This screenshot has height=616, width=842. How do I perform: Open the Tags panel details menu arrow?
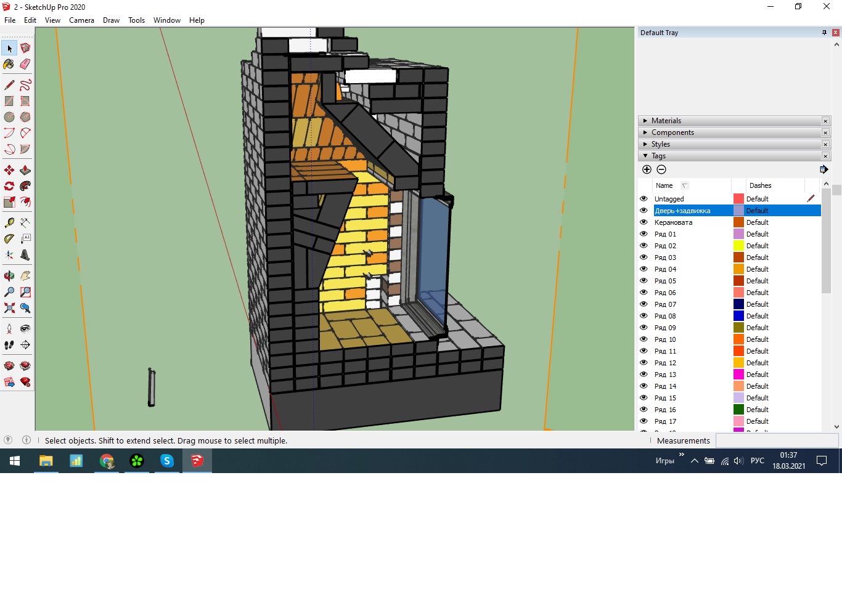(x=824, y=169)
